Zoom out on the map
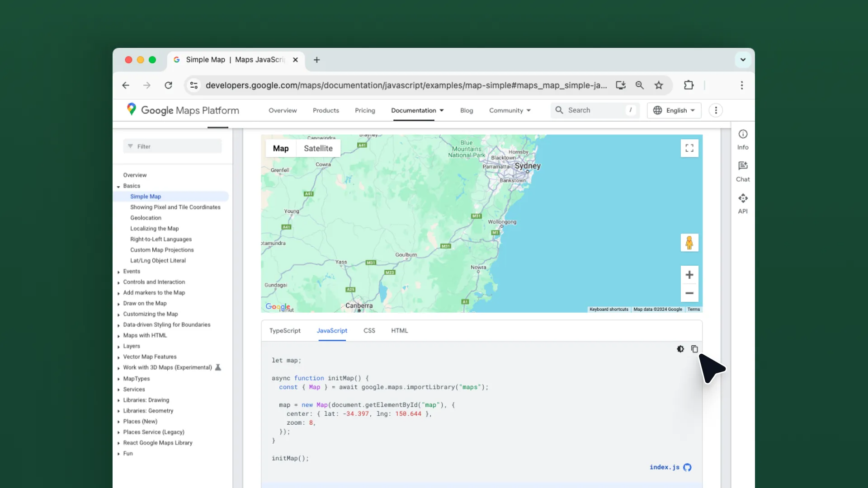 pos(689,293)
